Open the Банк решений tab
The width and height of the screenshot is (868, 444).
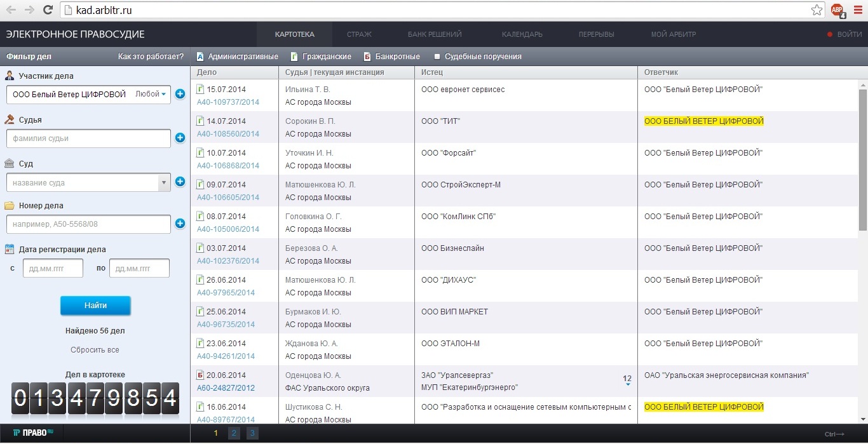coord(435,34)
